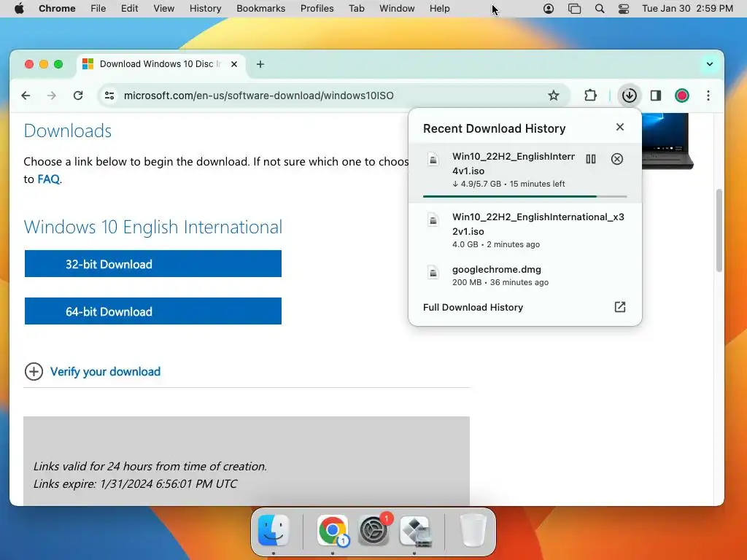The height and width of the screenshot is (560, 747).
Task: Click the file icon beside x32v1.iso
Action: [x=433, y=220]
